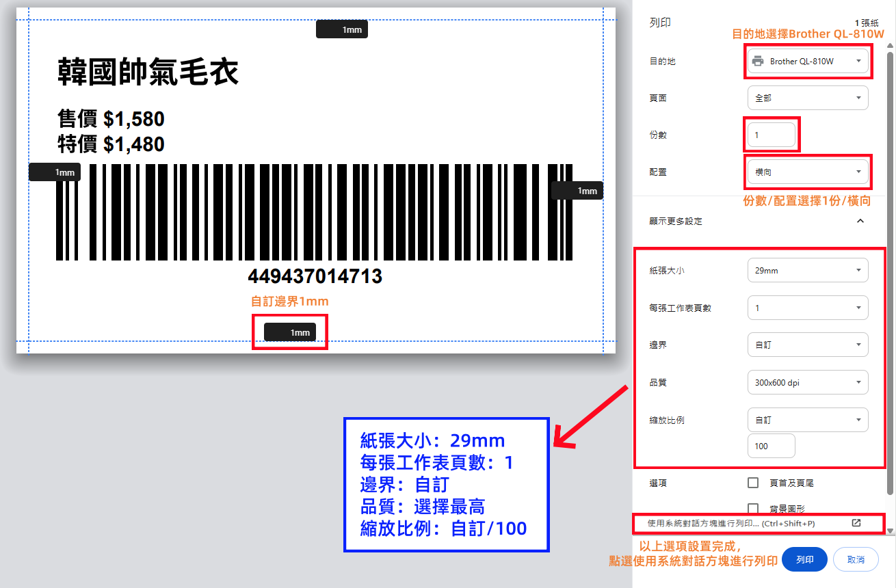Open the 紙張大小 29mm dropdown

pyautogui.click(x=808, y=270)
